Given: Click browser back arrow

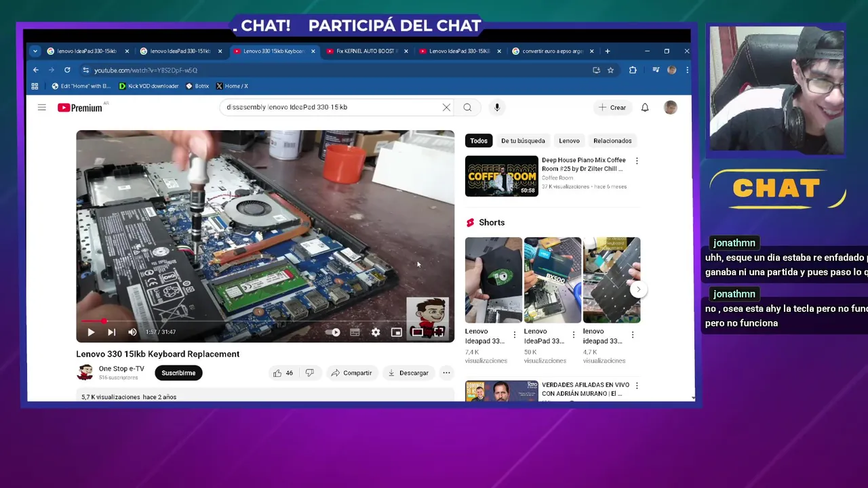Looking at the screenshot, I should [36, 70].
